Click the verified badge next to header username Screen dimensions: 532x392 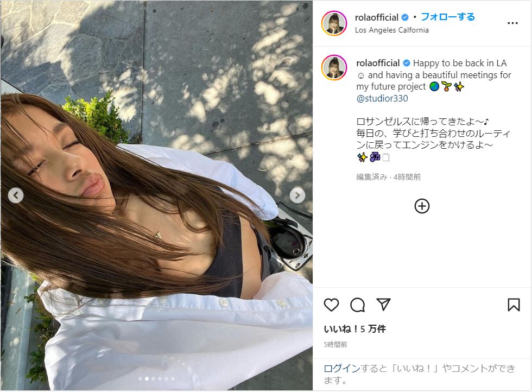click(x=405, y=17)
